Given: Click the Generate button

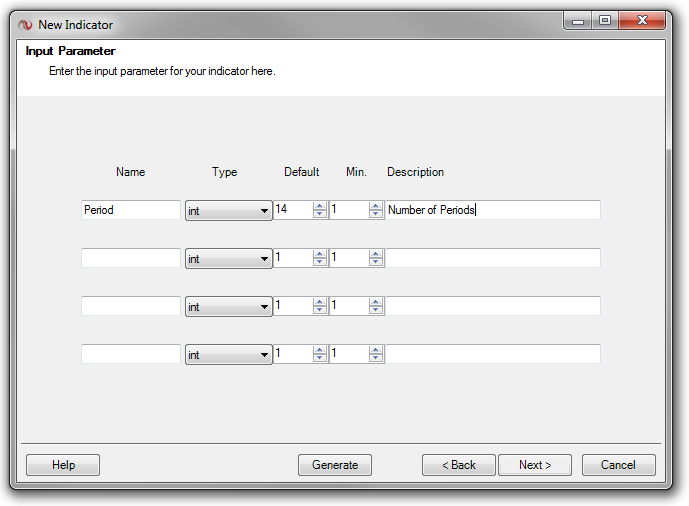Looking at the screenshot, I should [335, 465].
